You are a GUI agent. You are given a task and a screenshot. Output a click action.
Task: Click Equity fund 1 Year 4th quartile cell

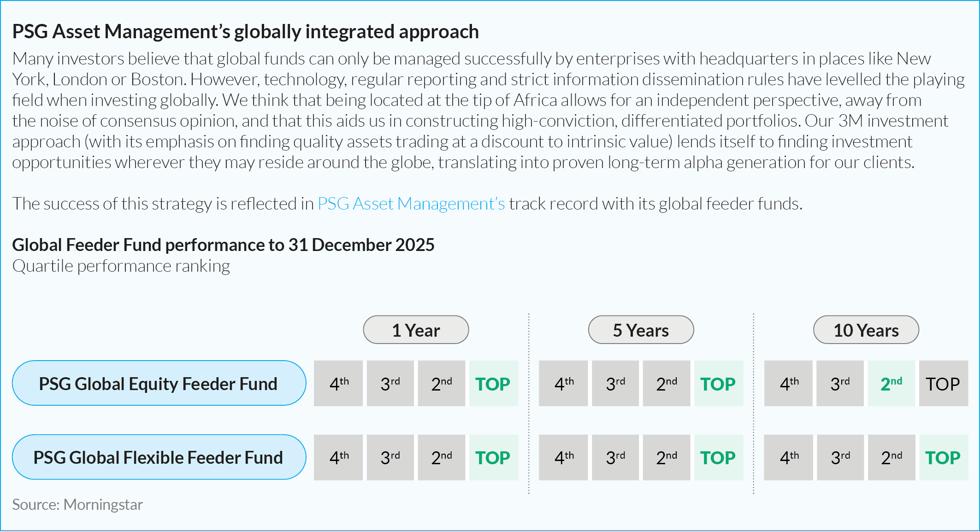click(338, 384)
